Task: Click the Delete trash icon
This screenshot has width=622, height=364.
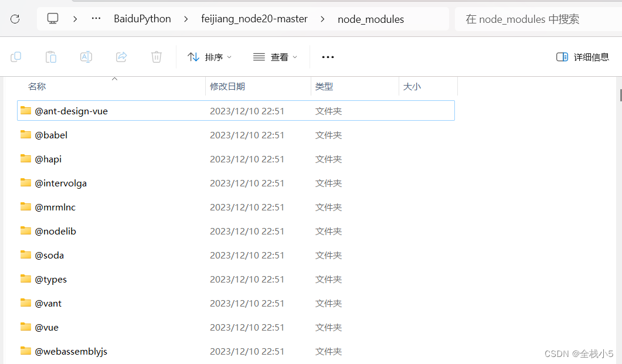Action: [x=157, y=57]
